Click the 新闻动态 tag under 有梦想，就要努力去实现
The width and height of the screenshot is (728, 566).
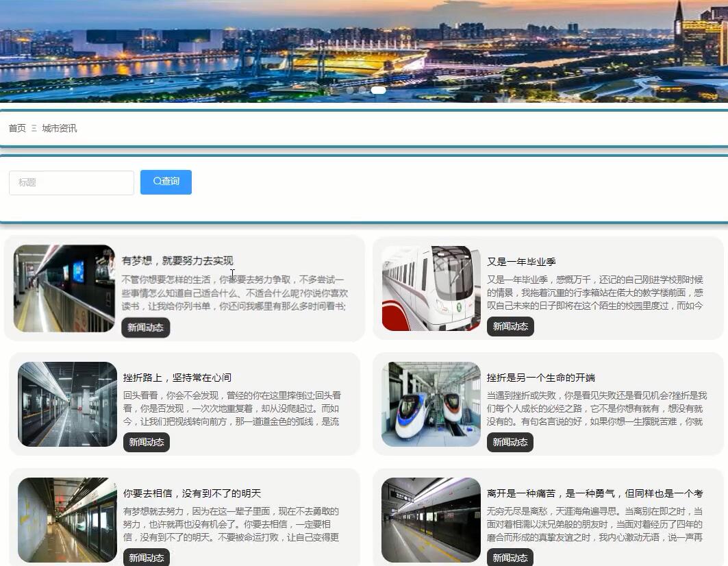click(145, 328)
